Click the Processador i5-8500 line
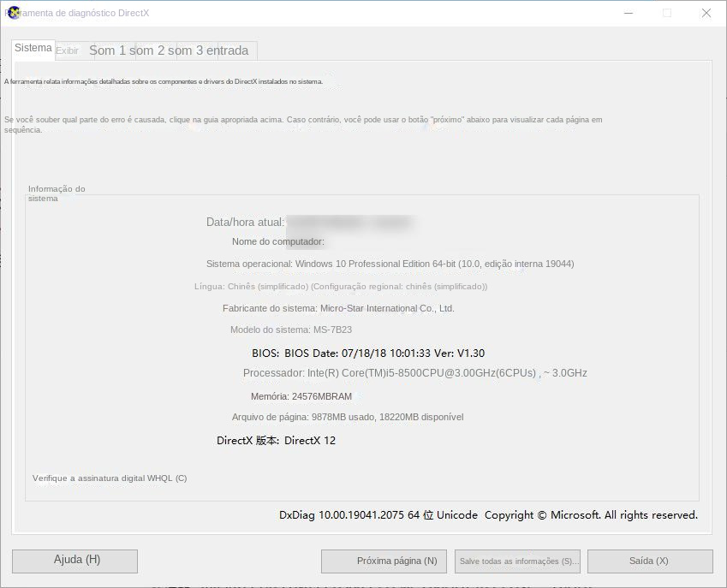 tap(415, 373)
